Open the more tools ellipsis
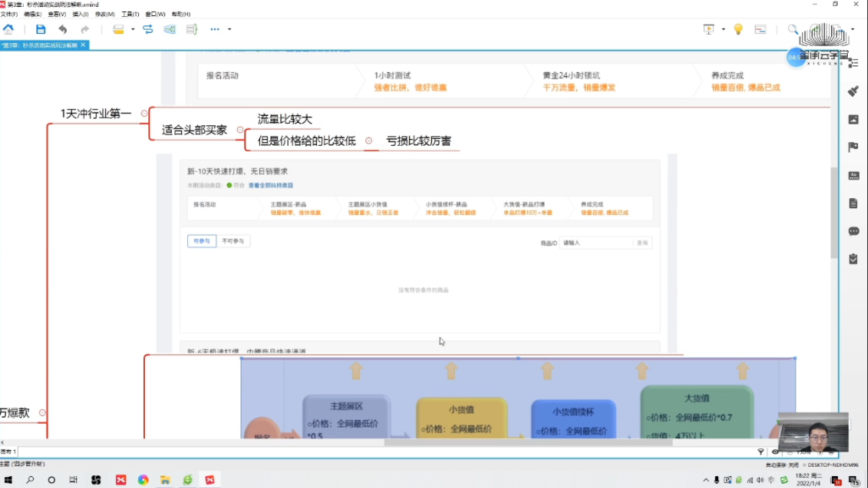 (x=215, y=29)
